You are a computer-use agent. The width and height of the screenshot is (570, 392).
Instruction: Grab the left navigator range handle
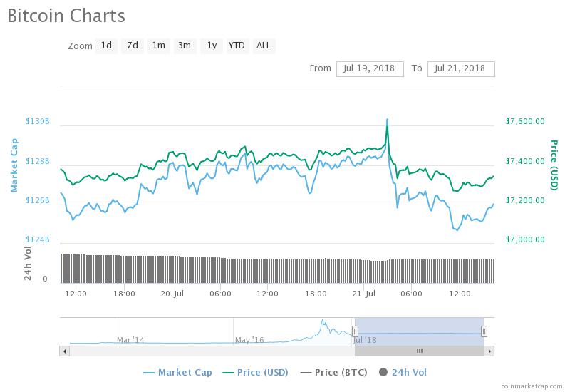tap(355, 331)
